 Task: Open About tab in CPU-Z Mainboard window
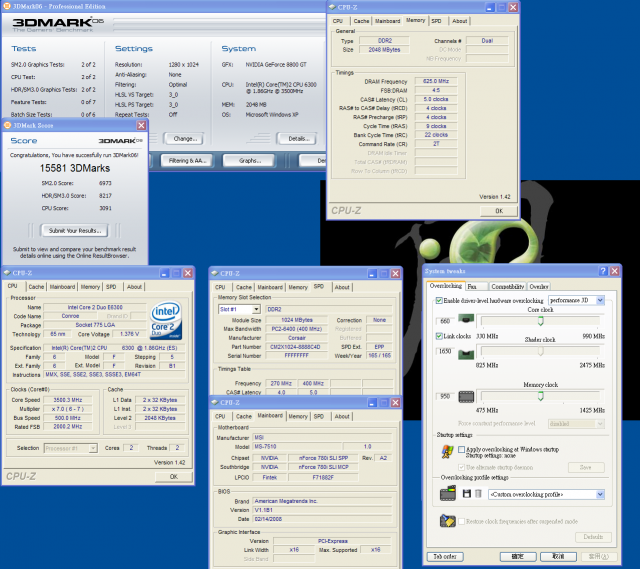click(x=342, y=416)
